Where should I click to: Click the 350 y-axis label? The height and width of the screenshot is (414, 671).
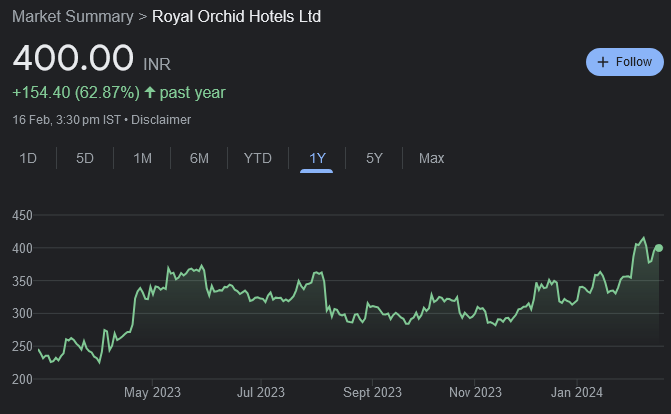pos(22,281)
